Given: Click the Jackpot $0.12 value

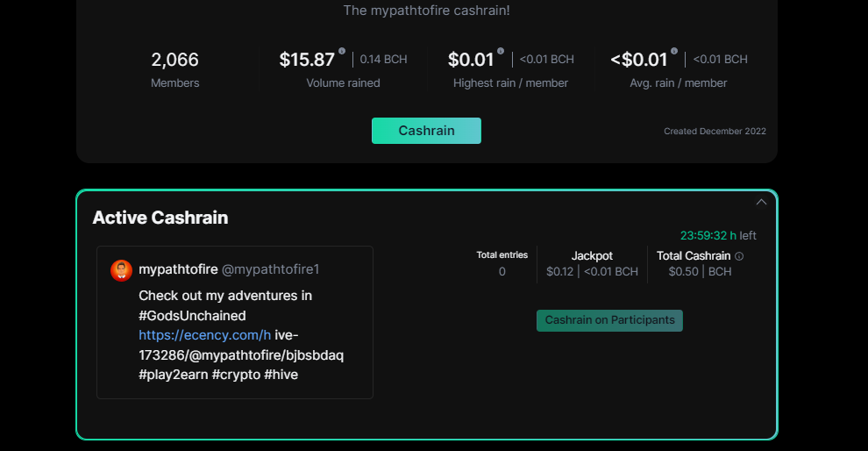Looking at the screenshot, I should point(559,271).
